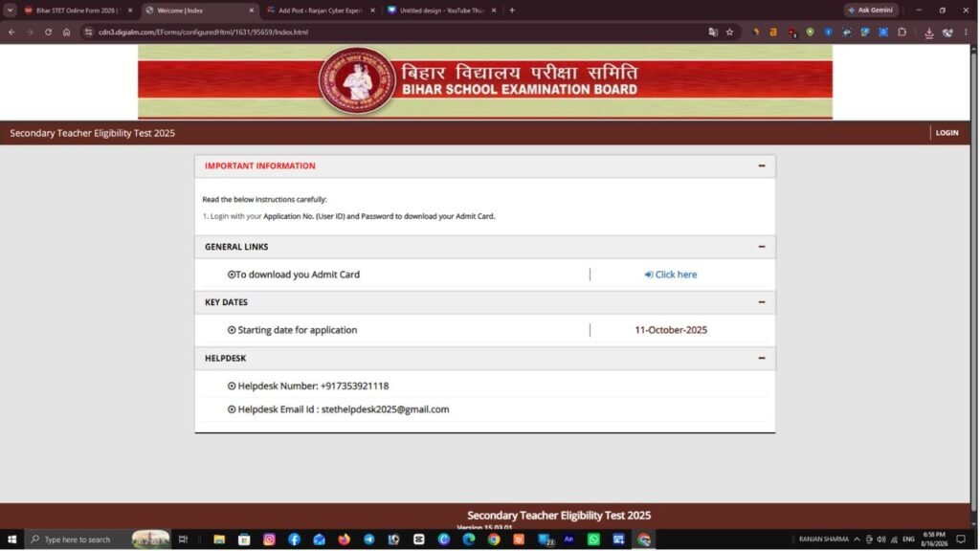Screen dimensions: 980x551
Task: Open the Windows notification center
Action: coord(961,540)
